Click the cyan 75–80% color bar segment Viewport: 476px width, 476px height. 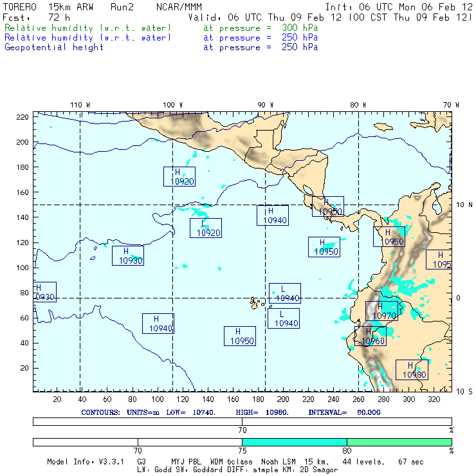294,442
